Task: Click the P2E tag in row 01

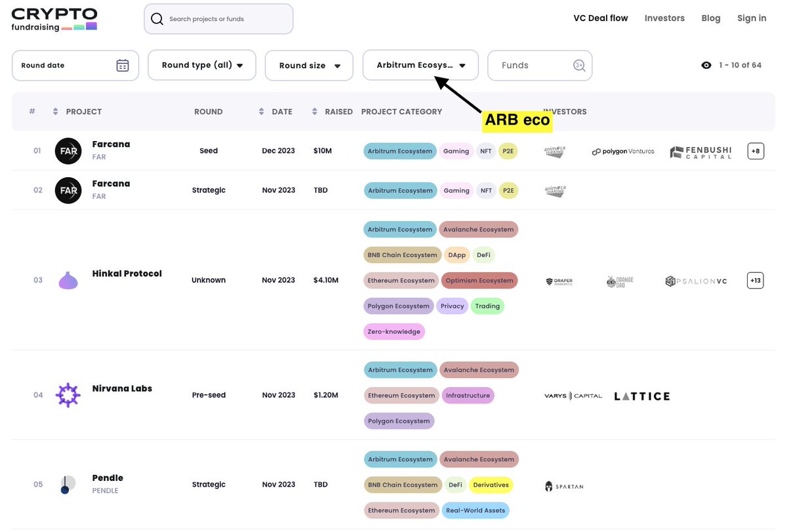Action: (x=508, y=151)
